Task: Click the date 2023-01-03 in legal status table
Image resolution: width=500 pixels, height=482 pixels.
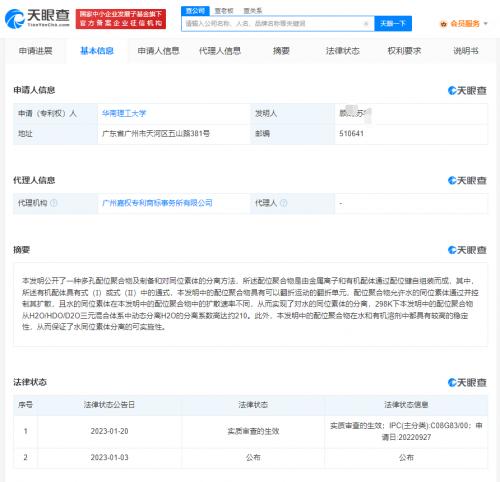Action: point(109,457)
